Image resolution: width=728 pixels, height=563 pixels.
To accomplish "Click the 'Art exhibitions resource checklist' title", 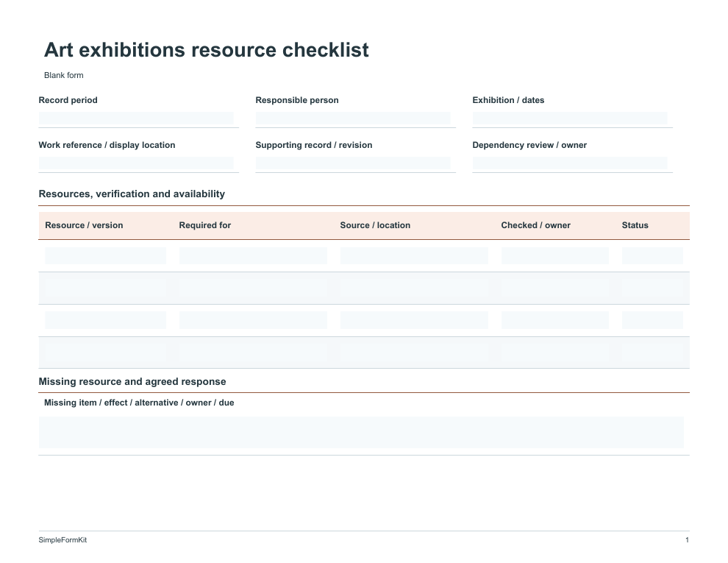I will coord(206,50).
